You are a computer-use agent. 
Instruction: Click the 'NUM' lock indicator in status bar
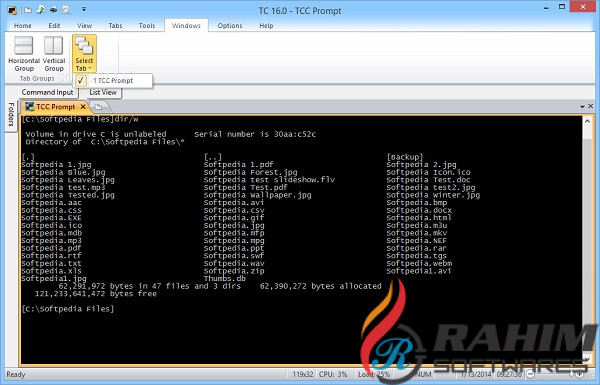(424, 374)
